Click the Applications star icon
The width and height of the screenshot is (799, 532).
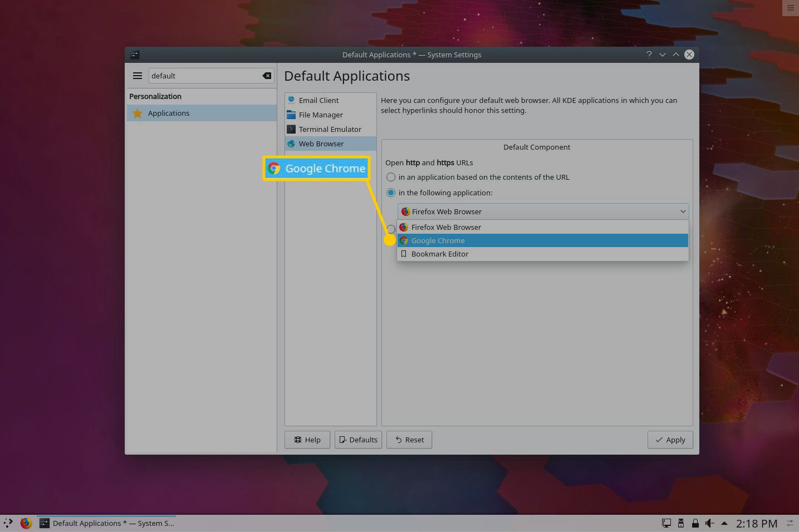[x=138, y=113]
